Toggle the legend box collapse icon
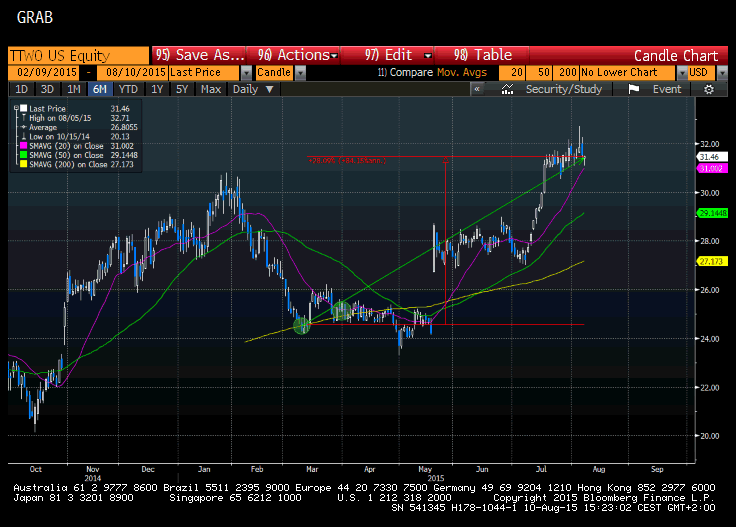Image resolution: width=736 pixels, height=527 pixels. 16,108
